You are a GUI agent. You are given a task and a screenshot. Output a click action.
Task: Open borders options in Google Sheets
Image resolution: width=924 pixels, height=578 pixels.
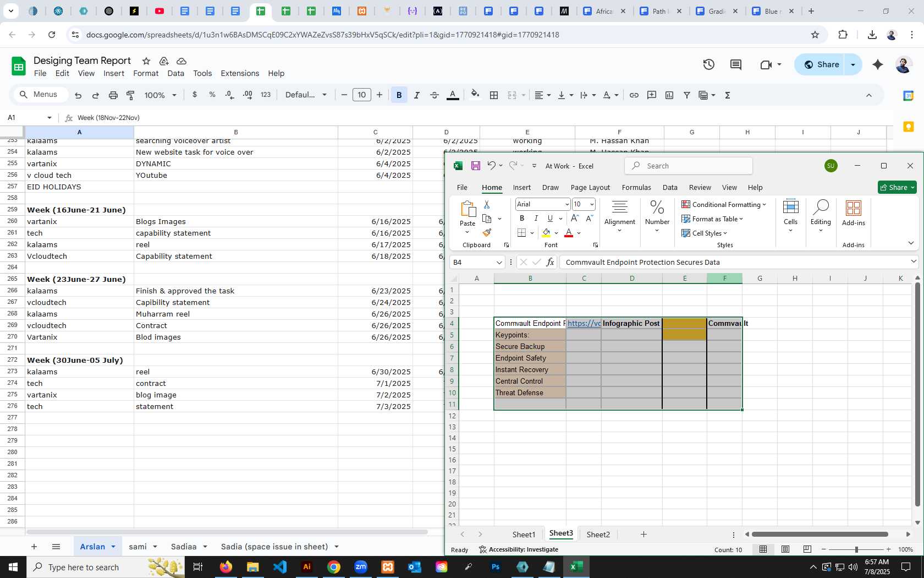[x=494, y=95]
